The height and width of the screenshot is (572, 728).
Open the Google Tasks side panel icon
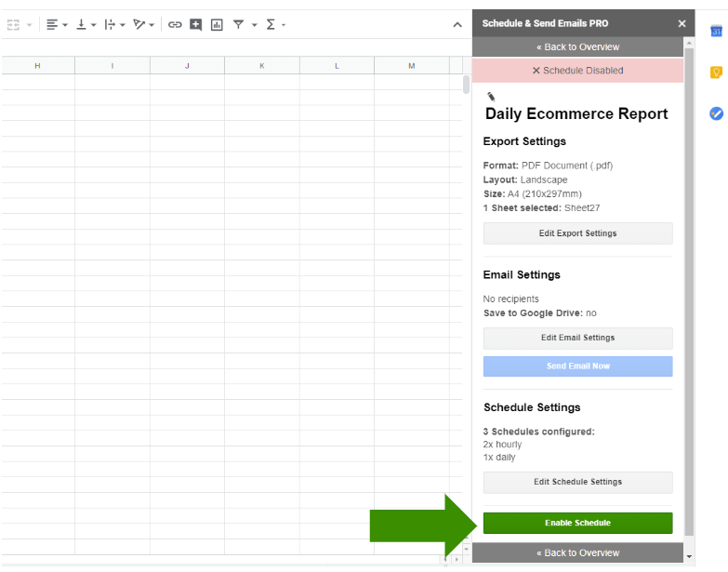(716, 113)
